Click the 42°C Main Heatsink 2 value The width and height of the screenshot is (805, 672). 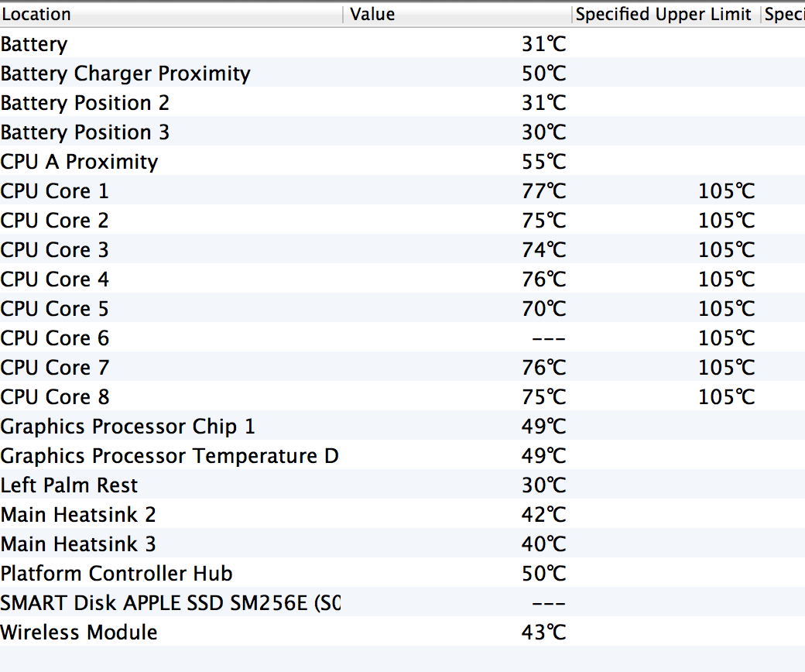tap(543, 514)
